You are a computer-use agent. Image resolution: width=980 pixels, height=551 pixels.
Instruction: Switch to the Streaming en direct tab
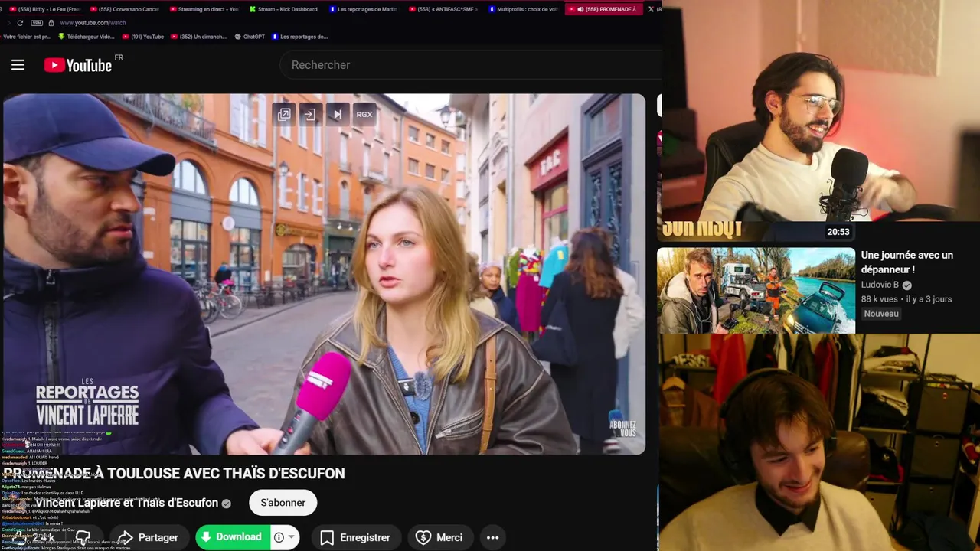point(204,9)
